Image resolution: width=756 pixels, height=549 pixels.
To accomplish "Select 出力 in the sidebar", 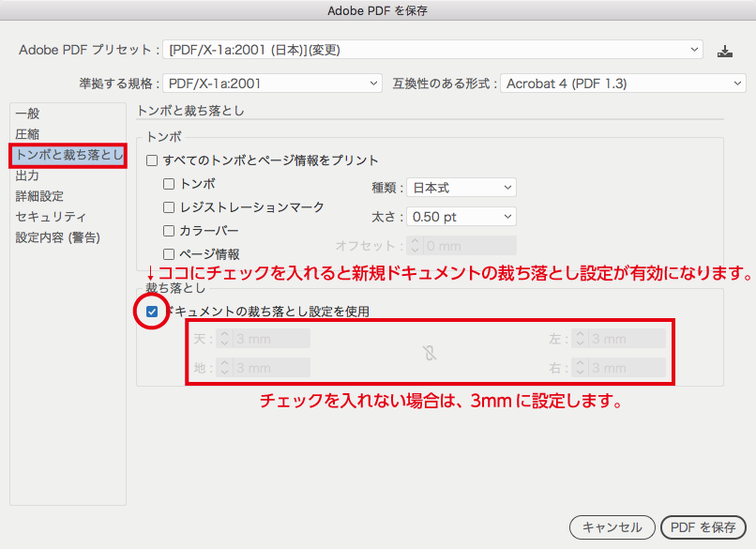I will [x=27, y=175].
